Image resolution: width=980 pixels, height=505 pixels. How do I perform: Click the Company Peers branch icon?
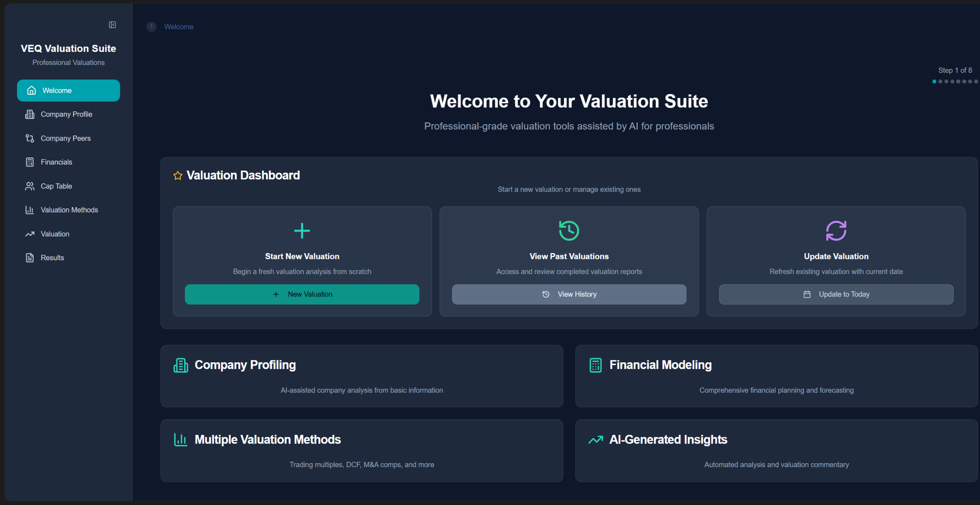(x=30, y=138)
